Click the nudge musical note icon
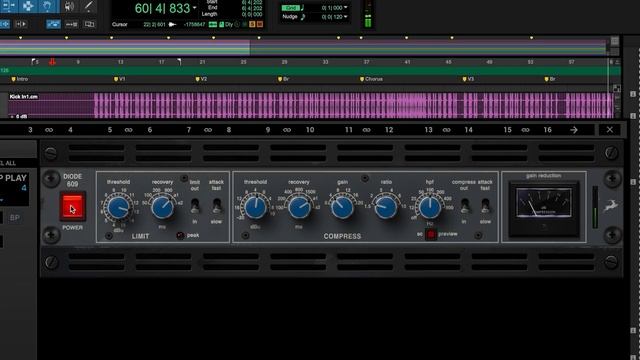Screen dimensions: 640x360 click(x=302, y=17)
